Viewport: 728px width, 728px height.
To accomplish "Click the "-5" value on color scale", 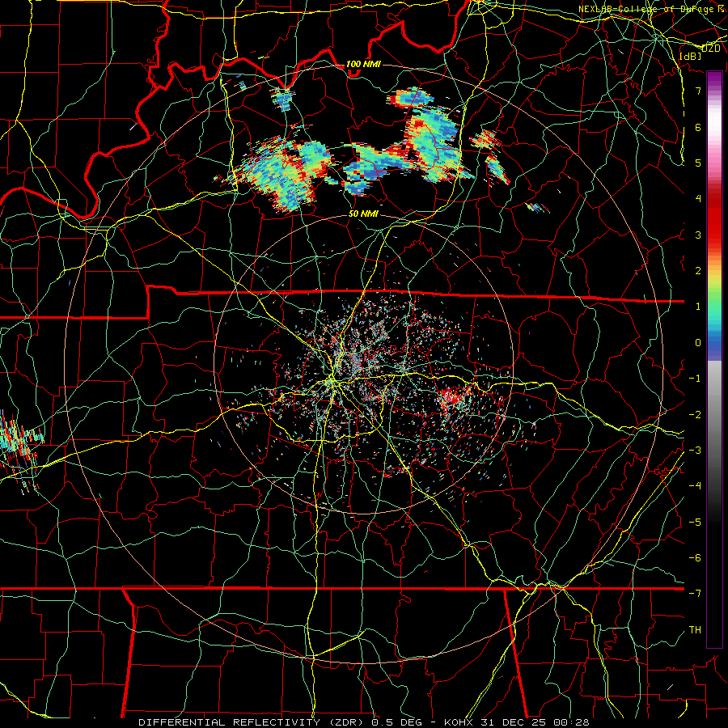I will (695, 523).
